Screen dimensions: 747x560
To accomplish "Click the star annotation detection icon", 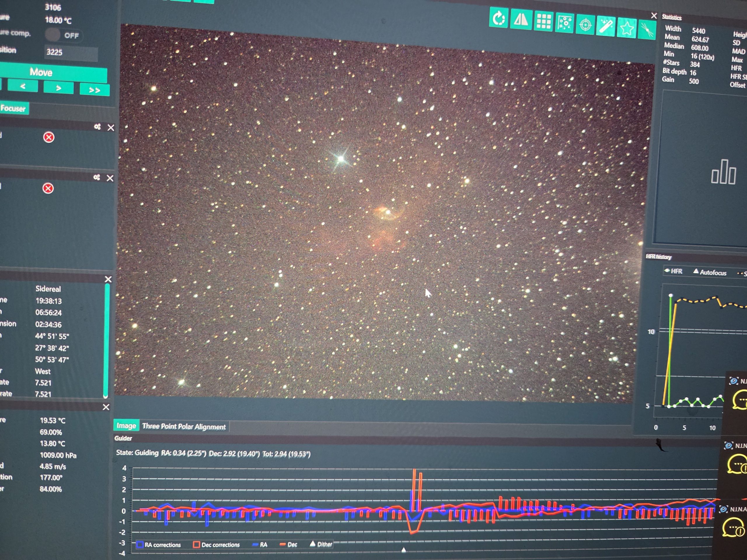I will [x=564, y=23].
